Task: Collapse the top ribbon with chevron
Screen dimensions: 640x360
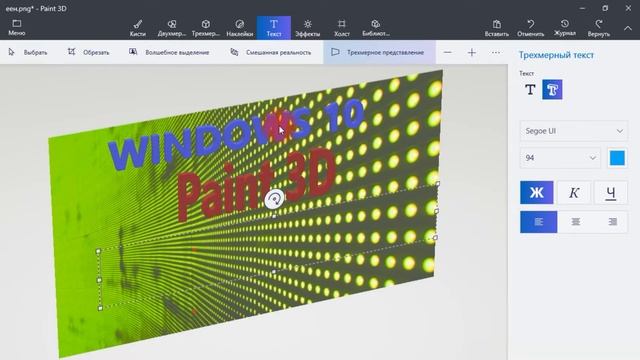Action: [628, 28]
